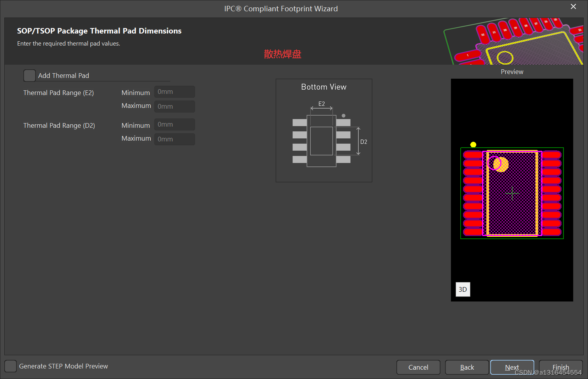Image resolution: width=588 pixels, height=379 pixels.
Task: Click the E2 Minimum input field
Action: click(x=174, y=92)
